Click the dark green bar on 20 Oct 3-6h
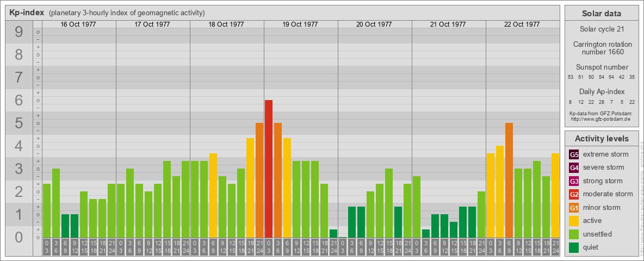 (352, 222)
